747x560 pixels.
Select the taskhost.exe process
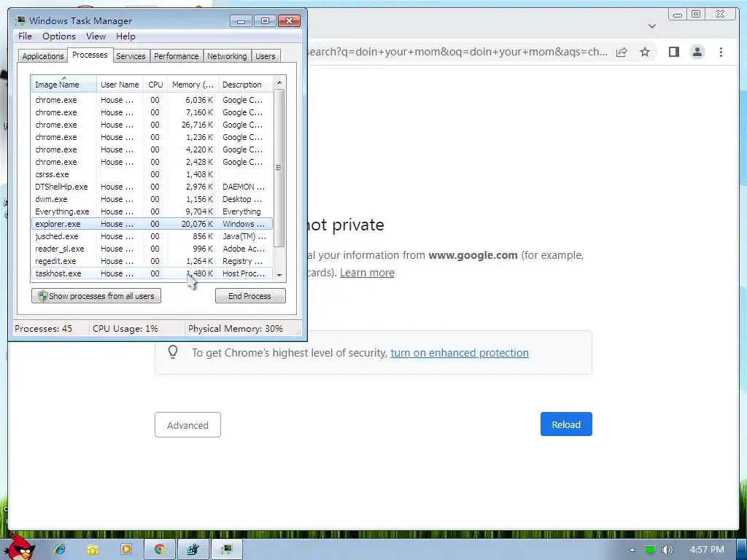click(152, 273)
